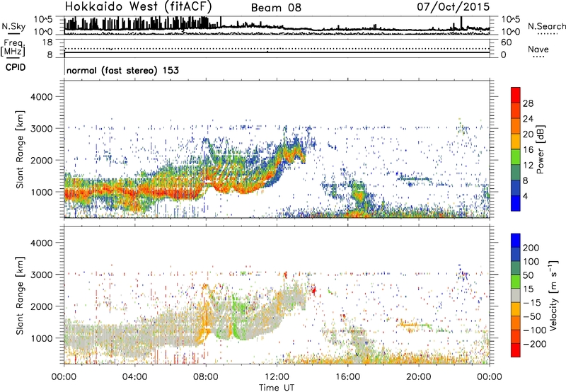The image size is (566, 392).
Task: Click the 'Power [dB]' color bar title
Action: tap(541, 149)
